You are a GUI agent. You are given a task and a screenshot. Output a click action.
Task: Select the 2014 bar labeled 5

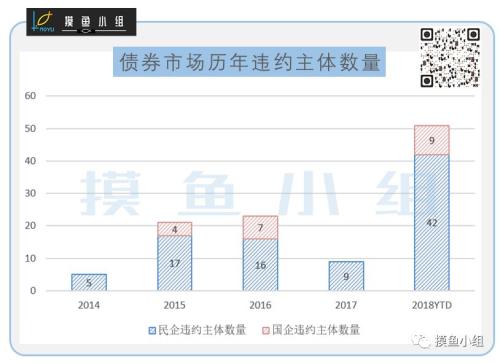89,282
